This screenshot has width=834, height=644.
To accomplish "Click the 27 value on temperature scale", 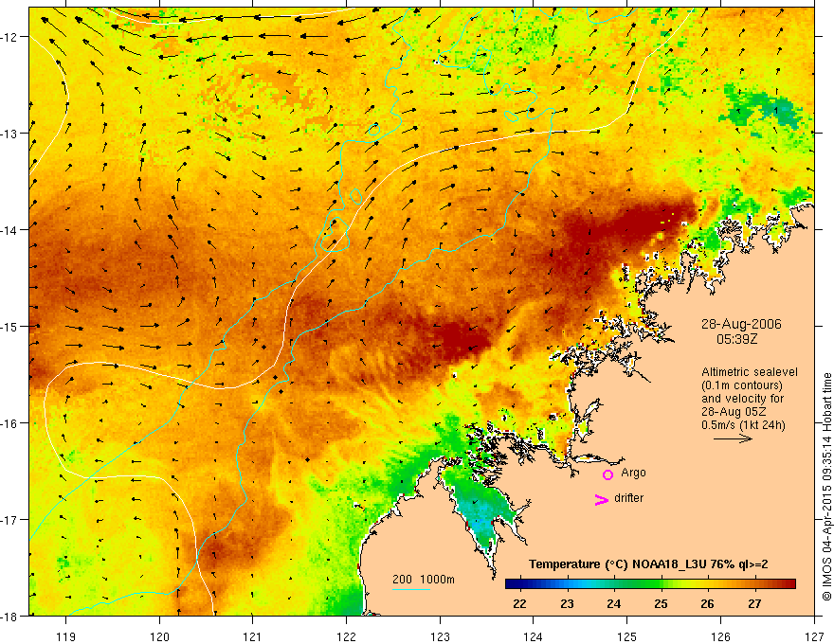I will pyautogui.click(x=754, y=603).
